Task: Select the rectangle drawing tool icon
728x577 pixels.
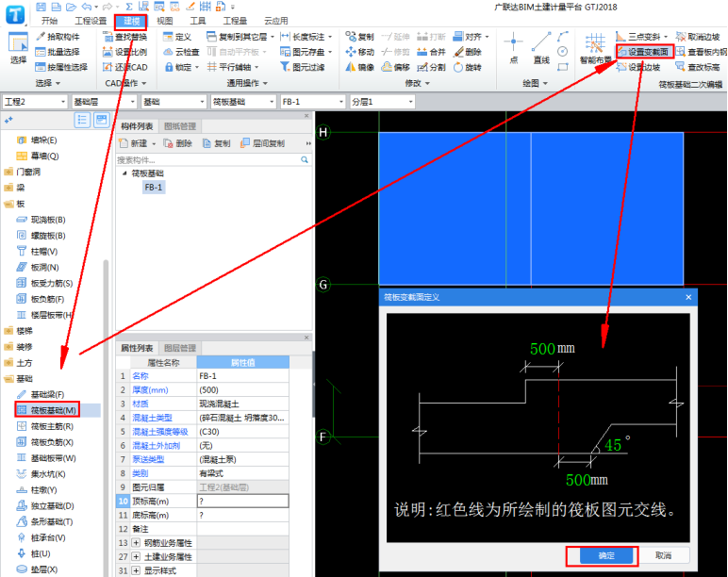Action: 563,67
